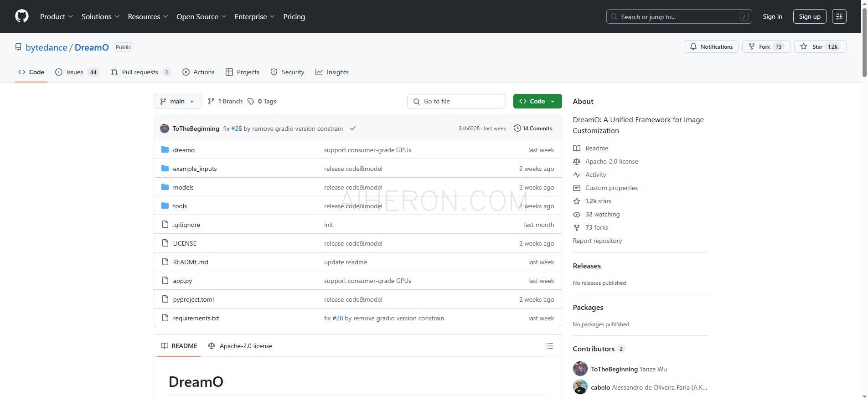Open the DreamO repository link
Screen dimensions: 868x401
point(92,47)
